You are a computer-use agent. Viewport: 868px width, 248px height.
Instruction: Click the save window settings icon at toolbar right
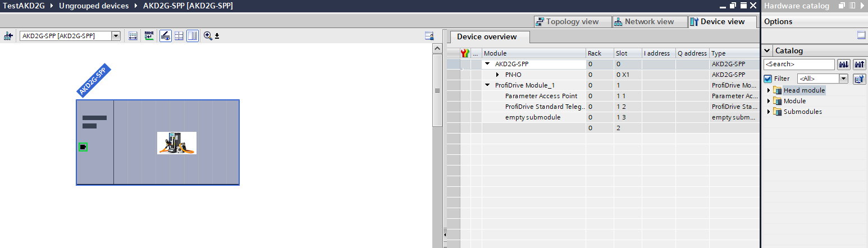pyautogui.click(x=429, y=36)
